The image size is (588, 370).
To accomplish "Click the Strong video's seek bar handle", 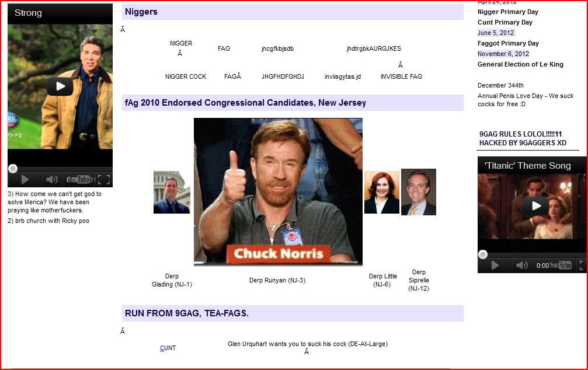I will pos(13,169).
